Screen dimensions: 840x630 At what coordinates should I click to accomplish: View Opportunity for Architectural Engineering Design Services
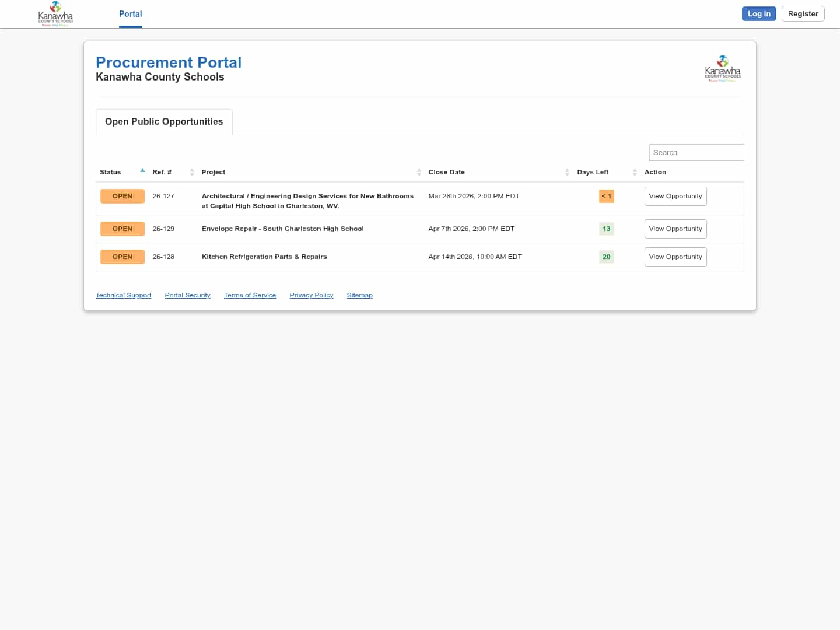pyautogui.click(x=675, y=197)
